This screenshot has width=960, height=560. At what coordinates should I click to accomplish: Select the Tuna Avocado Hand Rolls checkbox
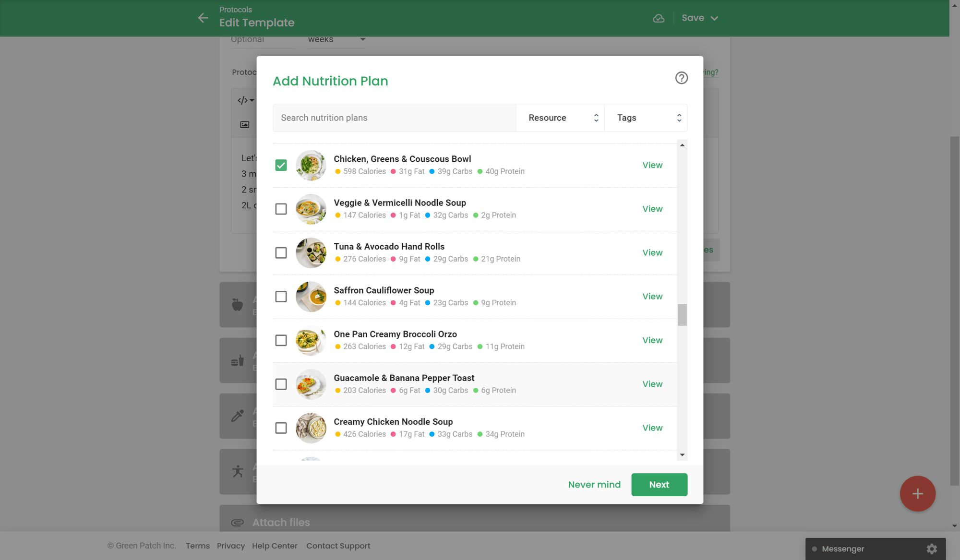coord(281,252)
